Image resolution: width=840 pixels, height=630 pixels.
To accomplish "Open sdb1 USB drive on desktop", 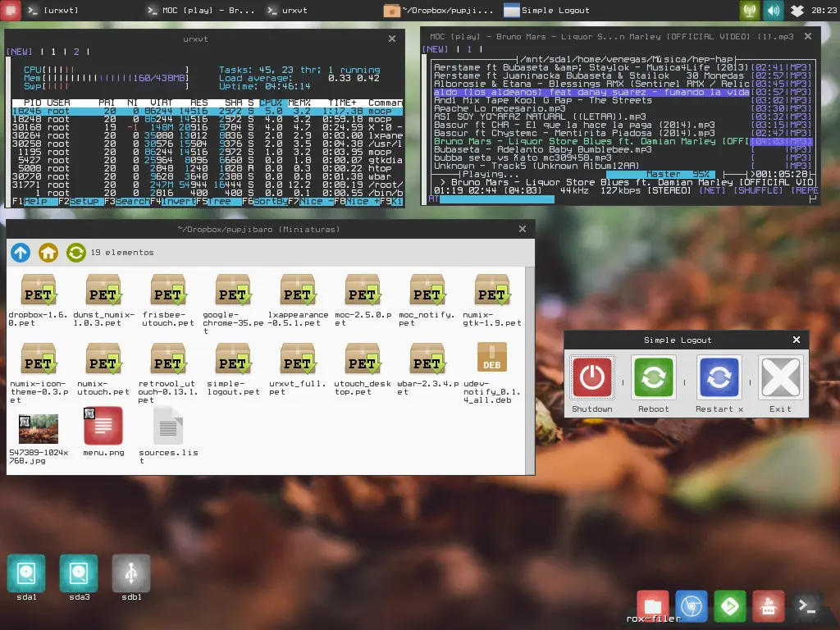I will point(131,577).
